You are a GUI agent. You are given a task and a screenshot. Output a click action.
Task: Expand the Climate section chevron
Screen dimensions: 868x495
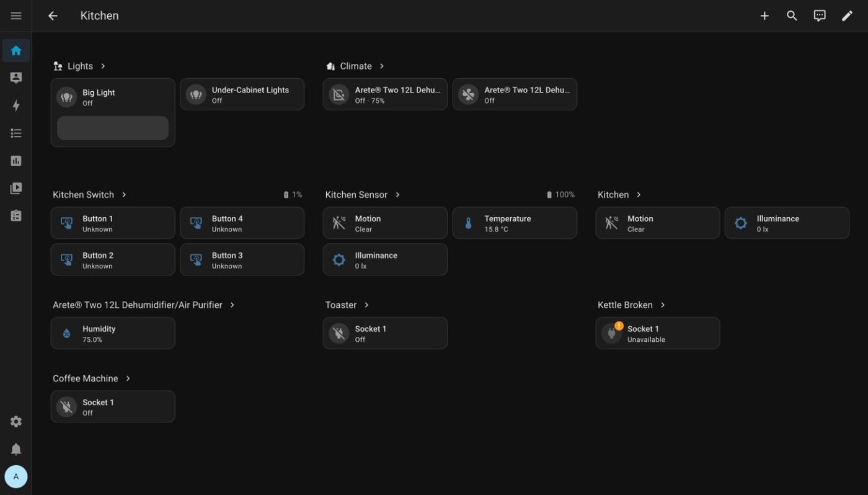coord(382,66)
